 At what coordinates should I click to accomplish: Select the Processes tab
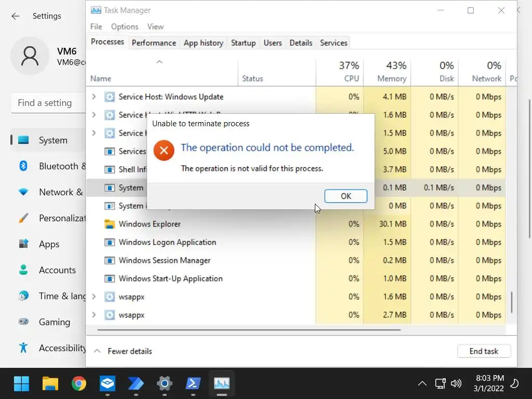107,42
